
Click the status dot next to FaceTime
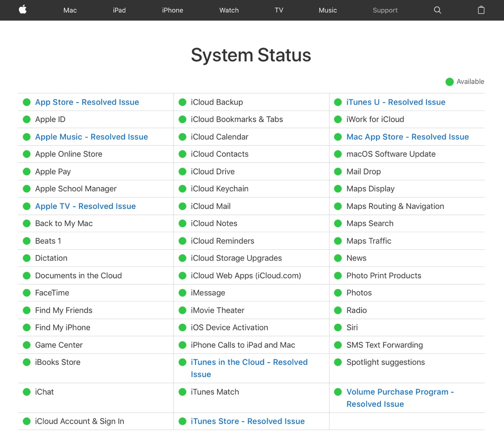click(x=26, y=293)
